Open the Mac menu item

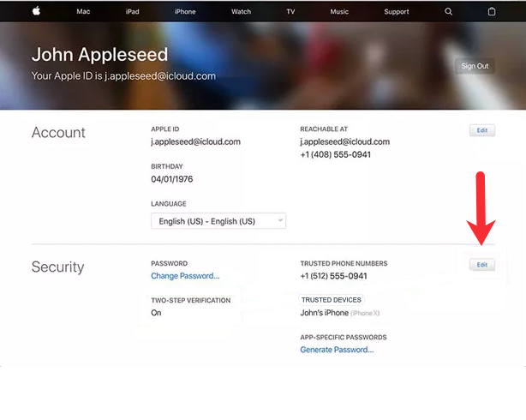tap(83, 11)
